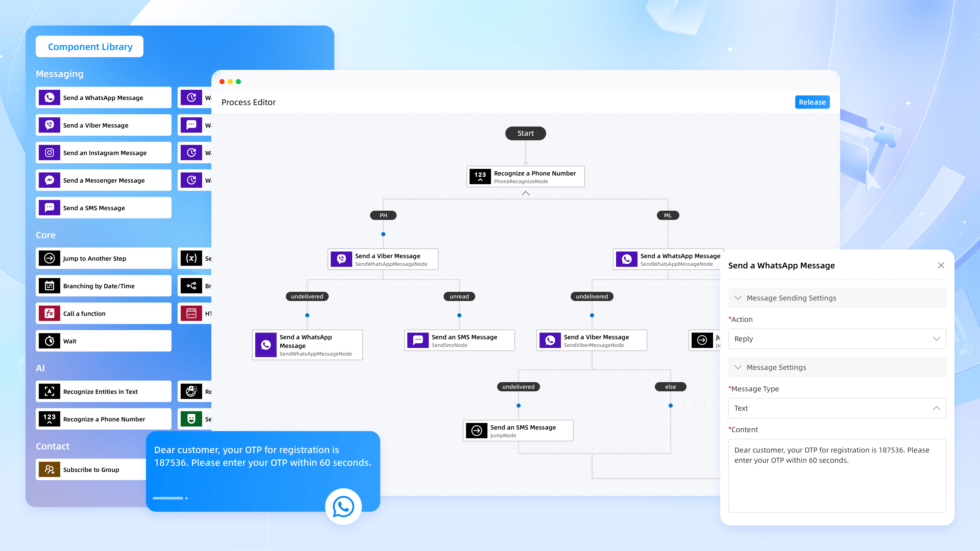
Task: Open the Message Type dropdown showing Text
Action: click(837, 408)
